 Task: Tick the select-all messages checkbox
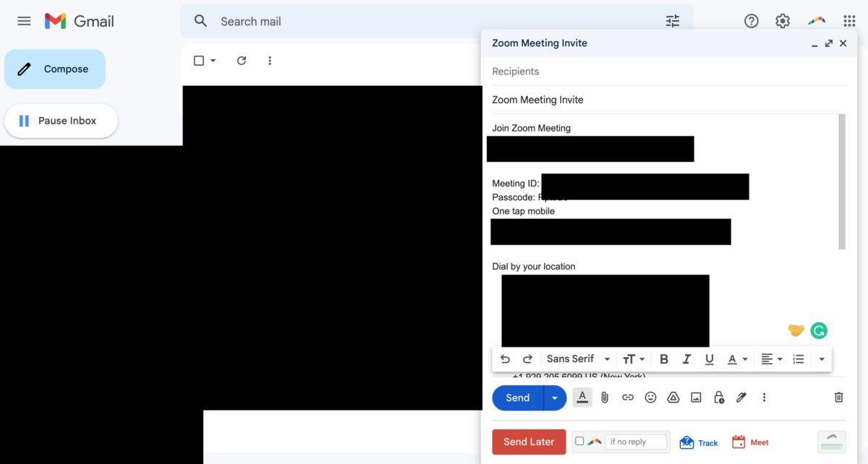click(199, 61)
